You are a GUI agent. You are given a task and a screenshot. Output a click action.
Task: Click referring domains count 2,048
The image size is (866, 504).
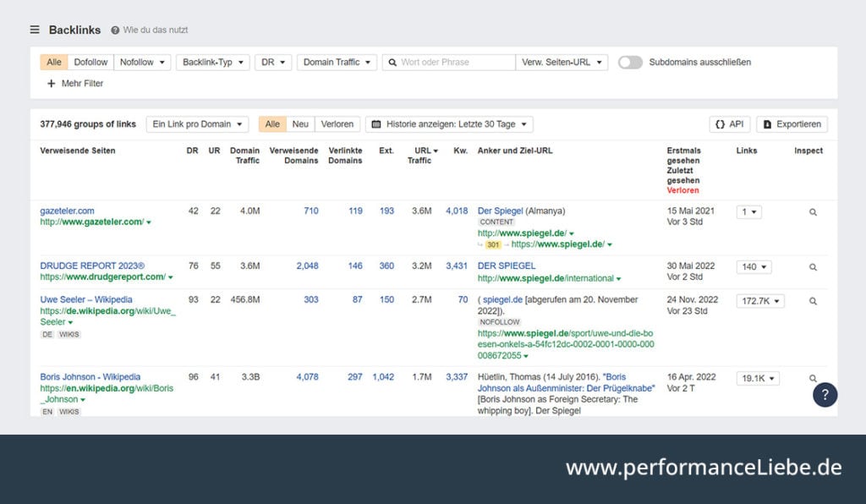307,266
